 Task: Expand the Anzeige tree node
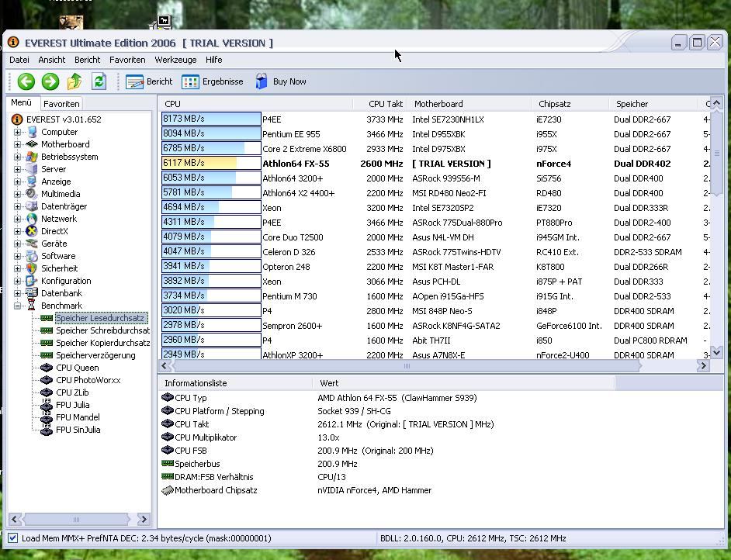pos(17,181)
